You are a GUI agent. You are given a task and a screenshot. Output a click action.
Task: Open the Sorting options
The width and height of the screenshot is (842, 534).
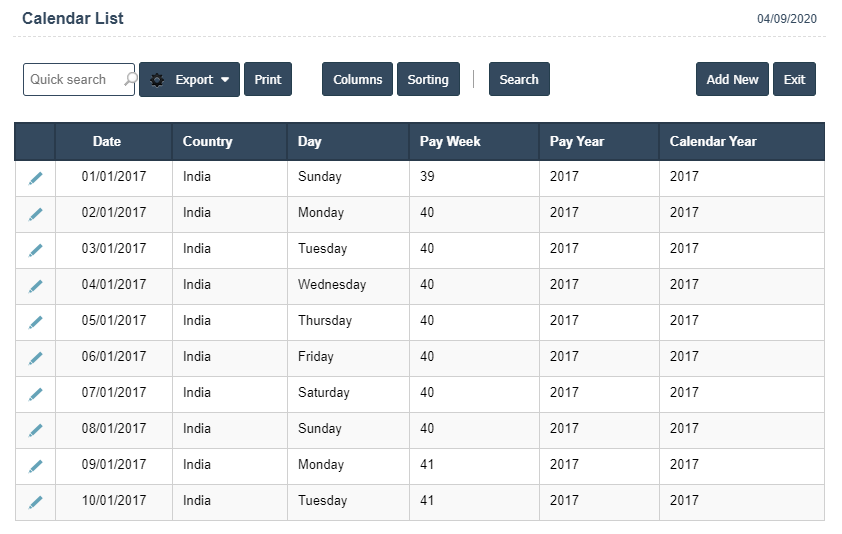(x=428, y=80)
